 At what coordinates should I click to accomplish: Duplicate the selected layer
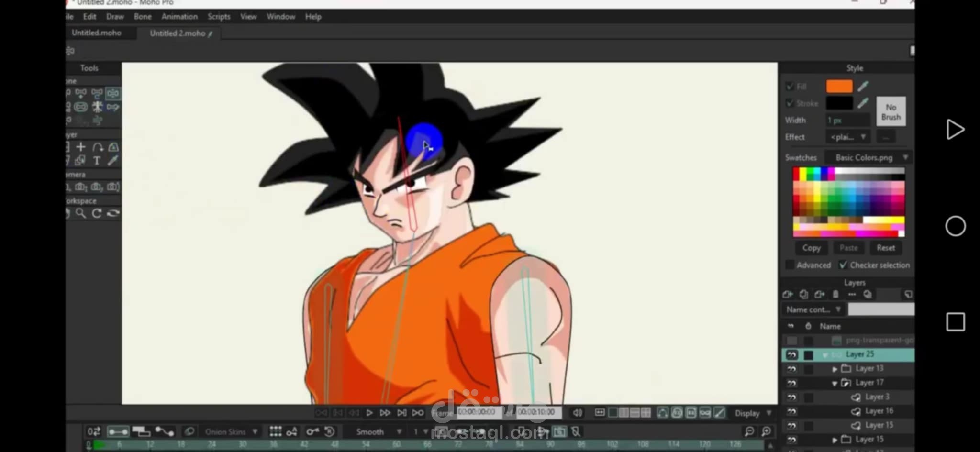click(x=804, y=294)
